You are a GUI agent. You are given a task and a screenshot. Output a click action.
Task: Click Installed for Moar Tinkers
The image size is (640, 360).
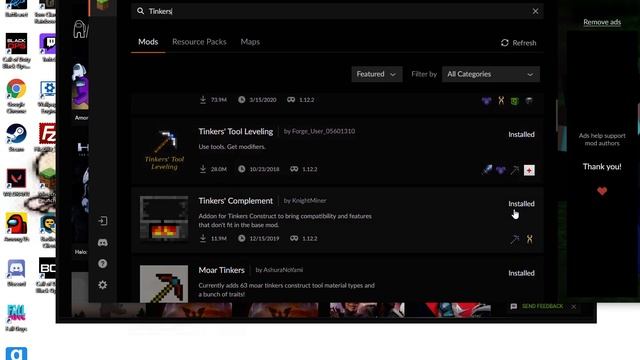(x=521, y=273)
